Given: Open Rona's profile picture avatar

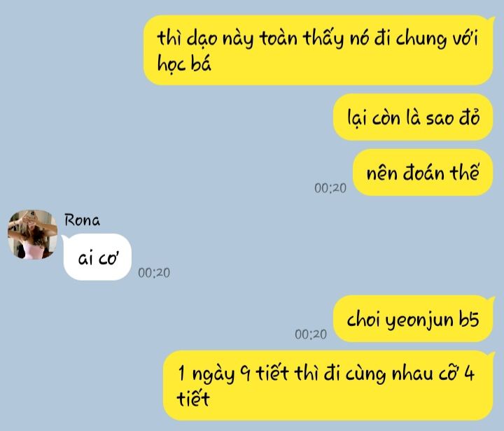Looking at the screenshot, I should pos(32,234).
